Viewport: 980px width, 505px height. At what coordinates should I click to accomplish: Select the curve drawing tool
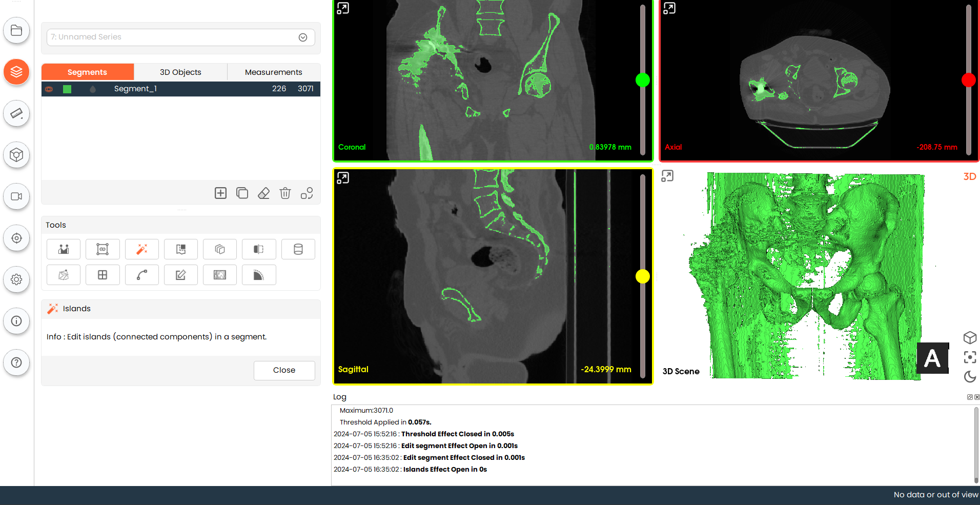(142, 275)
